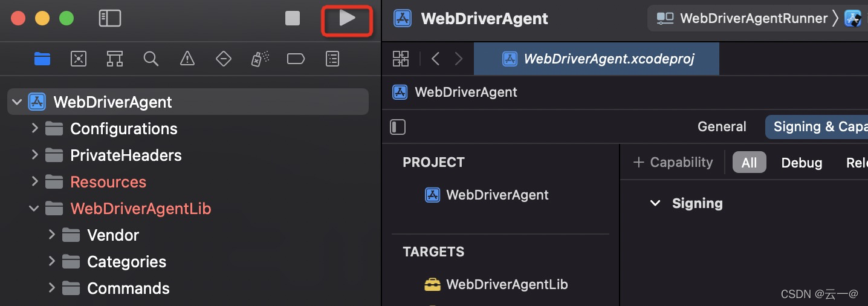868x306 pixels.
Task: Open the Debug navigator spray icon
Action: click(260, 59)
